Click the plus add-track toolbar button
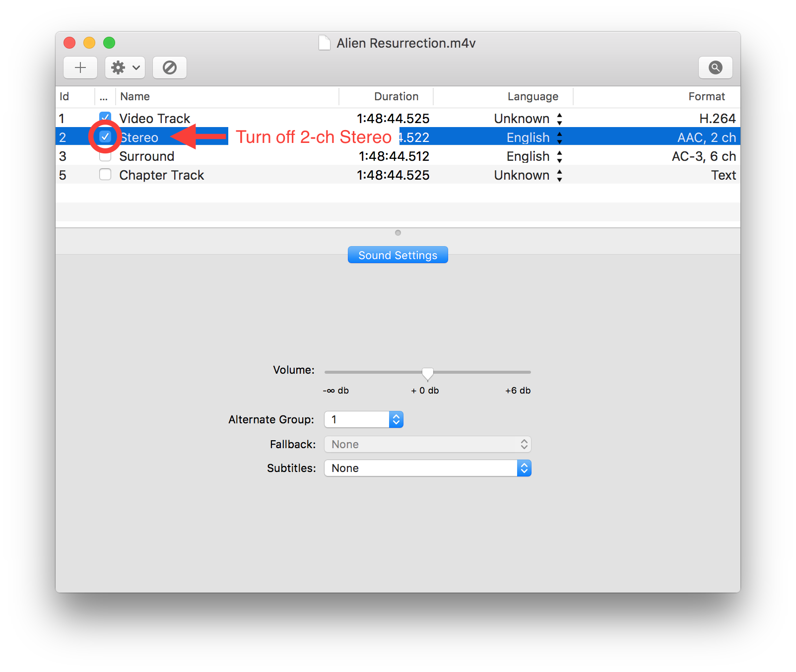This screenshot has width=796, height=672. (80, 67)
